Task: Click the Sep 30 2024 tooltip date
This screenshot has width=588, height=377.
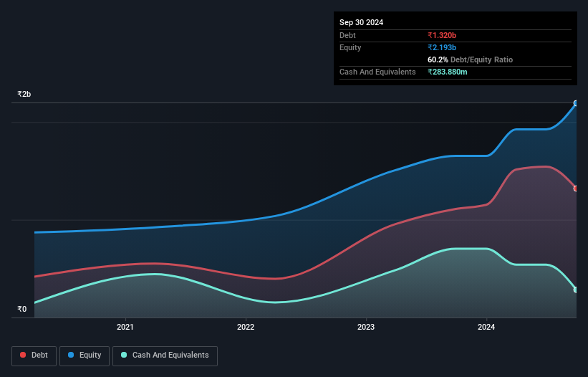Action: click(x=361, y=22)
